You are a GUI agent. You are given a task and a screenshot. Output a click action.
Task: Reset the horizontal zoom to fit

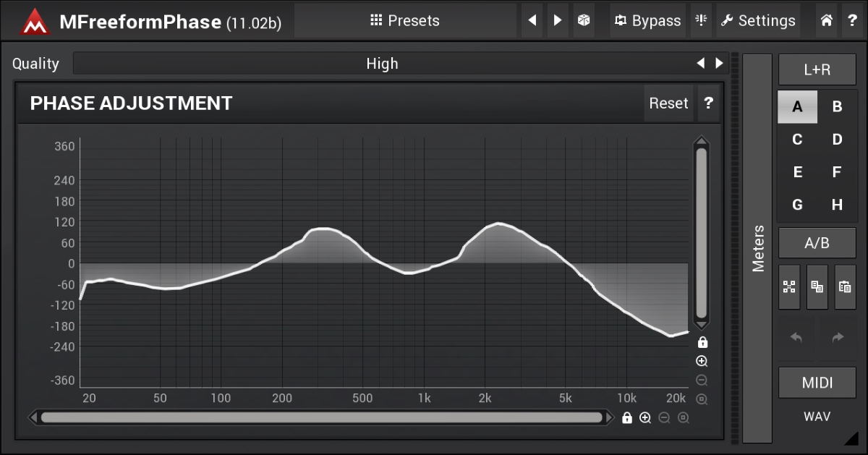(x=683, y=417)
